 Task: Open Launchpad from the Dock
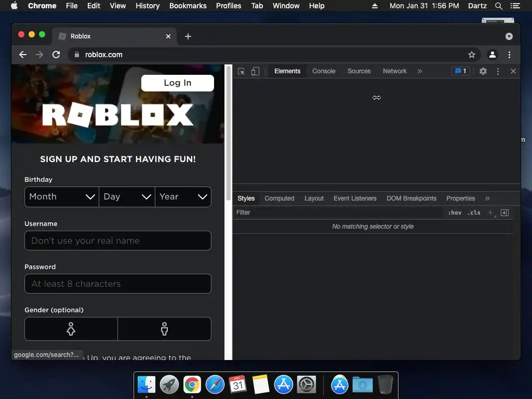169,385
